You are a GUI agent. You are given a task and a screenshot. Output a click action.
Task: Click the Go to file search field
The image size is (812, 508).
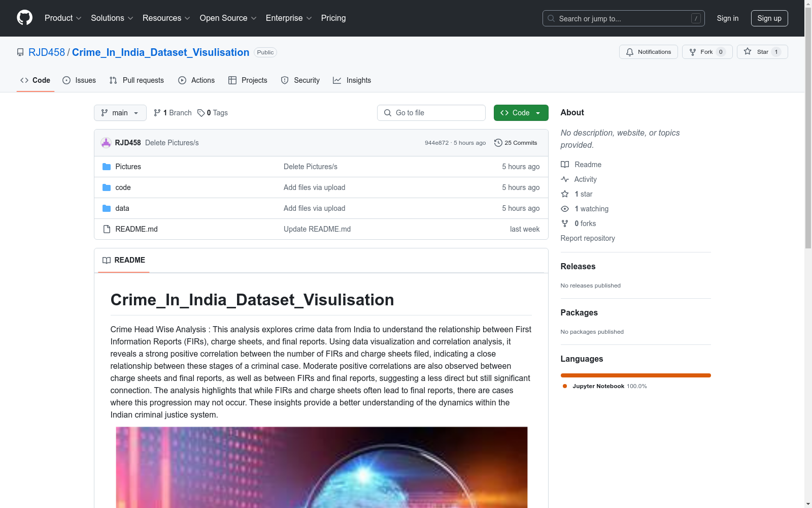(431, 113)
